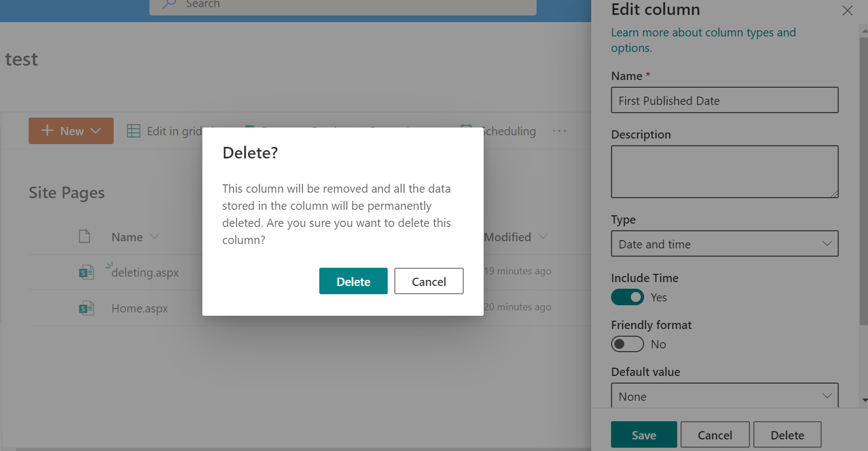Image resolution: width=868 pixels, height=451 pixels.
Task: Open the Modified column header menu
Action: 516,237
